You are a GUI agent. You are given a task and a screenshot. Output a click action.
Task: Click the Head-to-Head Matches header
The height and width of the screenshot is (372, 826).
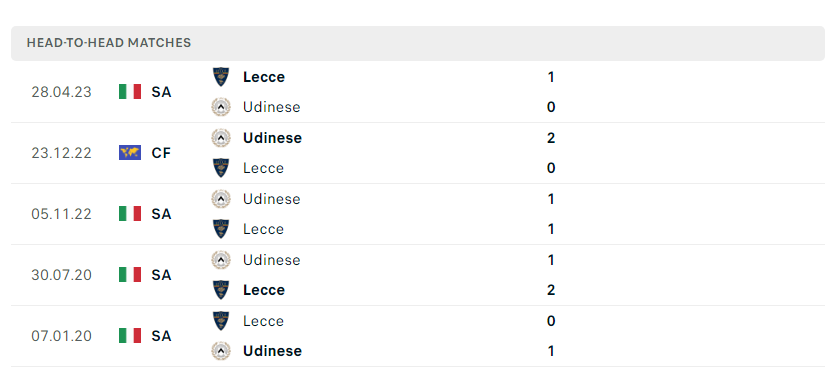coord(109,43)
